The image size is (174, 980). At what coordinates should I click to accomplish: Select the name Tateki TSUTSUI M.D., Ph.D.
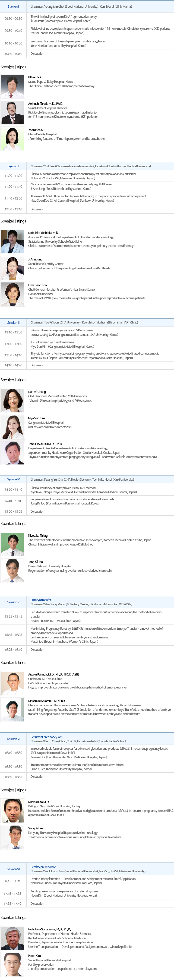point(45,444)
